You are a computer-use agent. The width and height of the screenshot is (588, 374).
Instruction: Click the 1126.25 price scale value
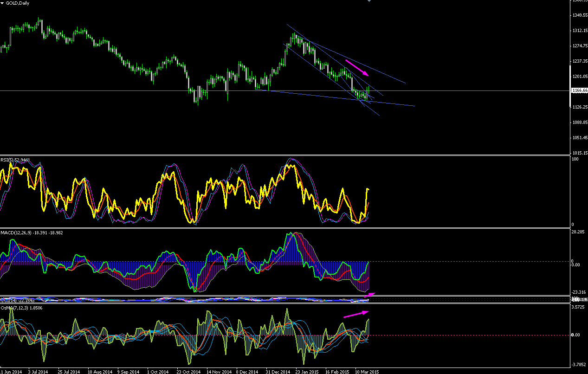(580, 107)
